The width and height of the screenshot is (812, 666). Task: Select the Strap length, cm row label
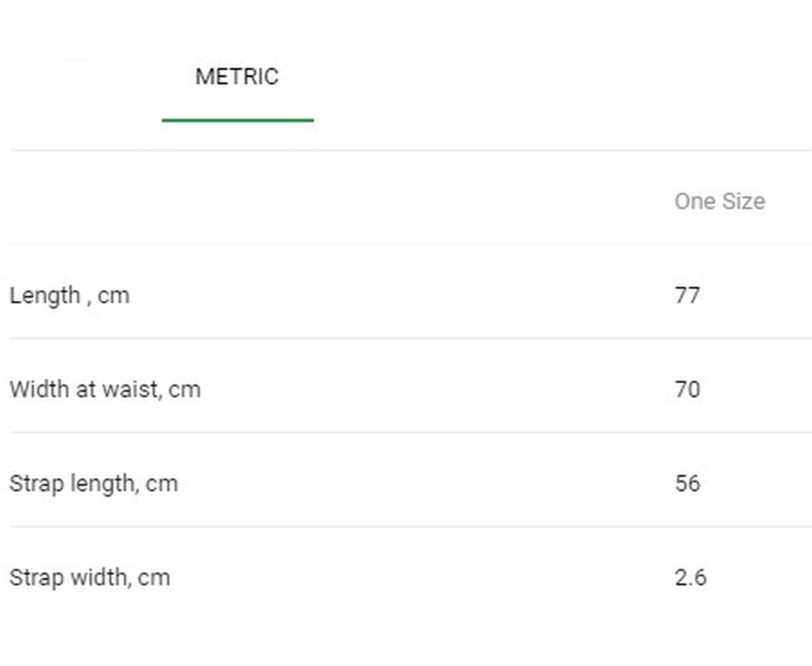click(94, 484)
